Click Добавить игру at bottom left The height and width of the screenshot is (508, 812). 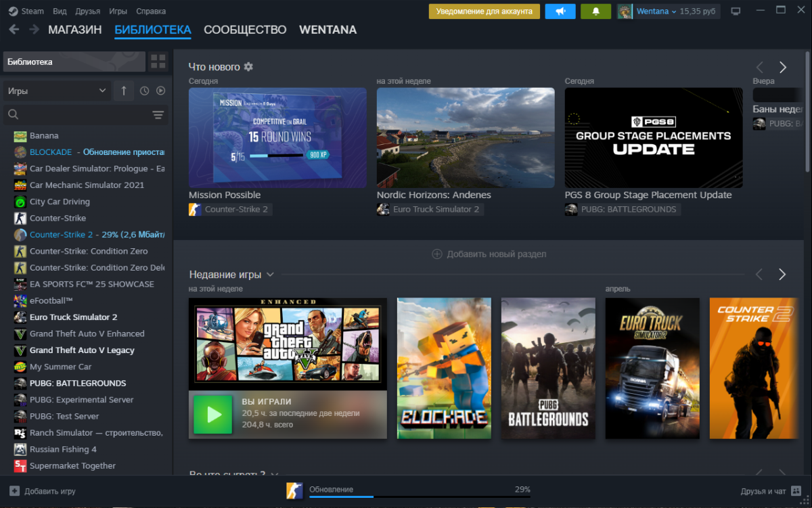(x=43, y=492)
